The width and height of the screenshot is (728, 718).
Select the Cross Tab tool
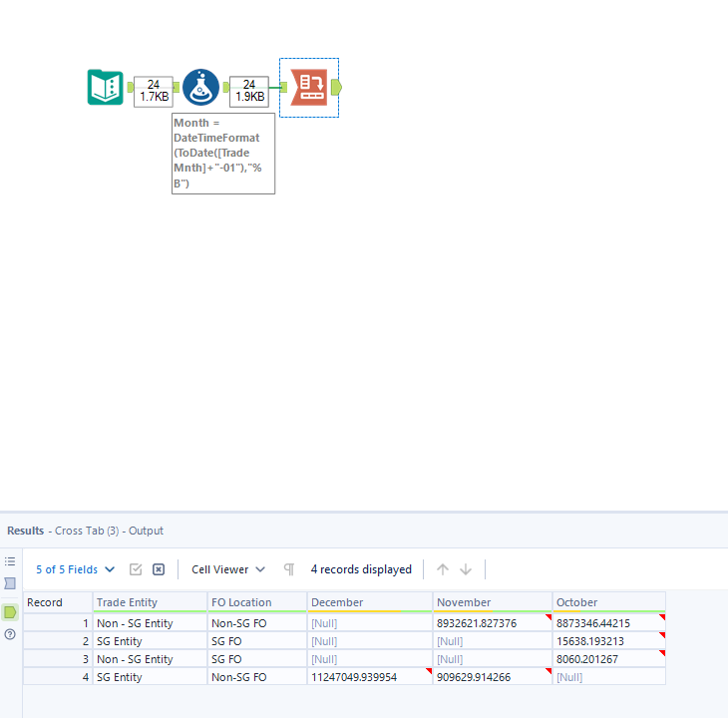309,87
